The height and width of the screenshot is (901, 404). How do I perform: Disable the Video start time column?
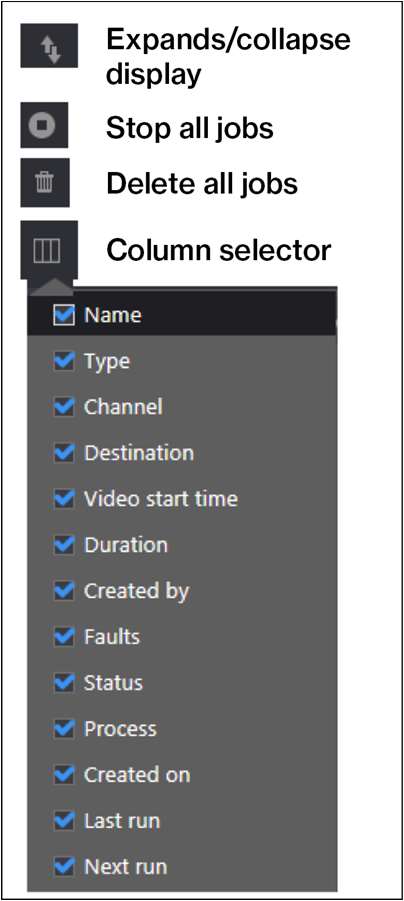[x=64, y=499]
